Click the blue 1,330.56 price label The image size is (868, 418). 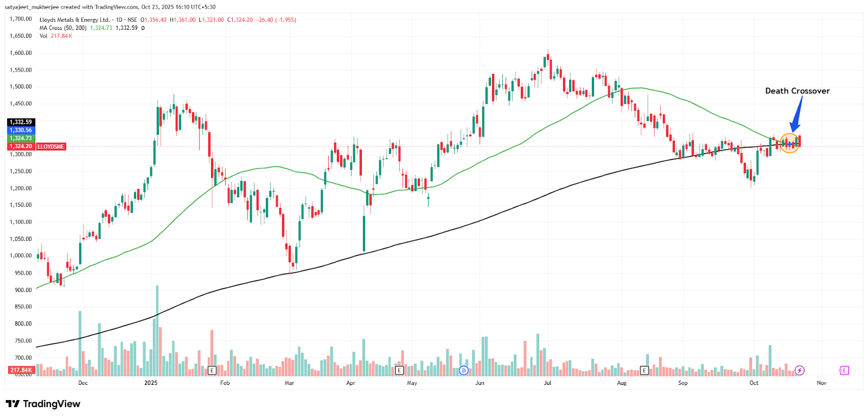21,130
